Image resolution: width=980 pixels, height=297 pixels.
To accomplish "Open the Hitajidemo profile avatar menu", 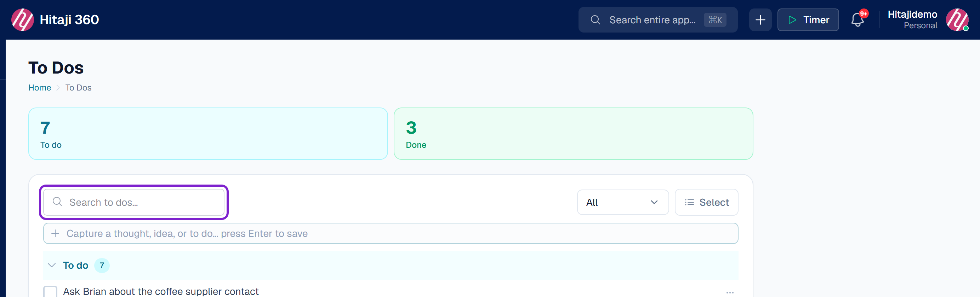I will click(957, 20).
